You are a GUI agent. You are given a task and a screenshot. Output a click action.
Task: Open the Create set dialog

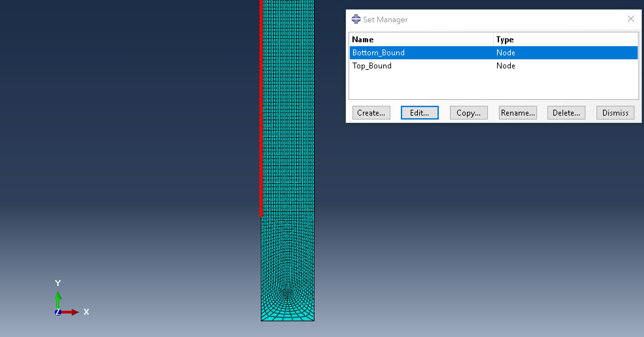[x=371, y=113]
